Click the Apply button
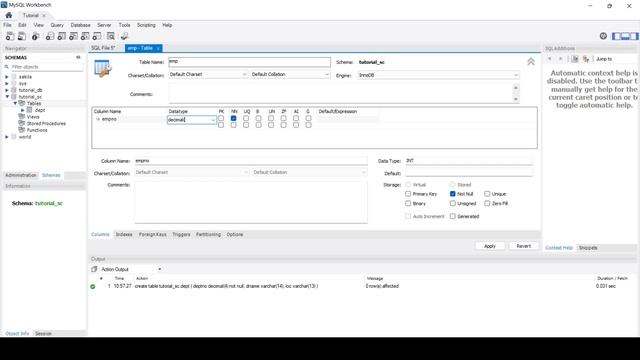This screenshot has height=360, width=640. 490,246
